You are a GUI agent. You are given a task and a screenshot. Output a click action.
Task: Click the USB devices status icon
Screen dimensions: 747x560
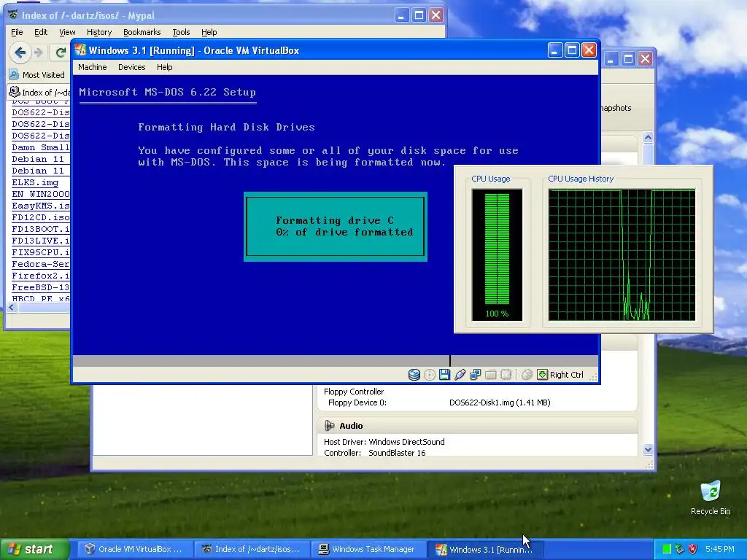point(460,375)
